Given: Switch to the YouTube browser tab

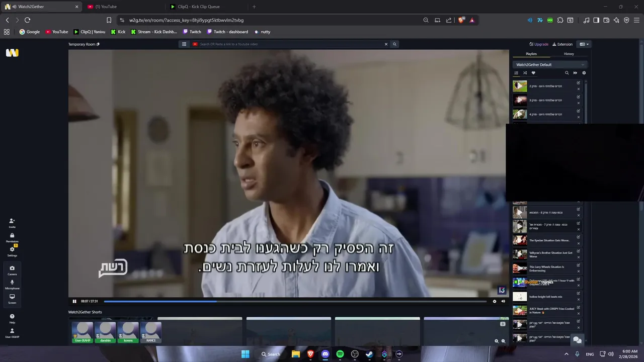Looking at the screenshot, I should pyautogui.click(x=123, y=7).
